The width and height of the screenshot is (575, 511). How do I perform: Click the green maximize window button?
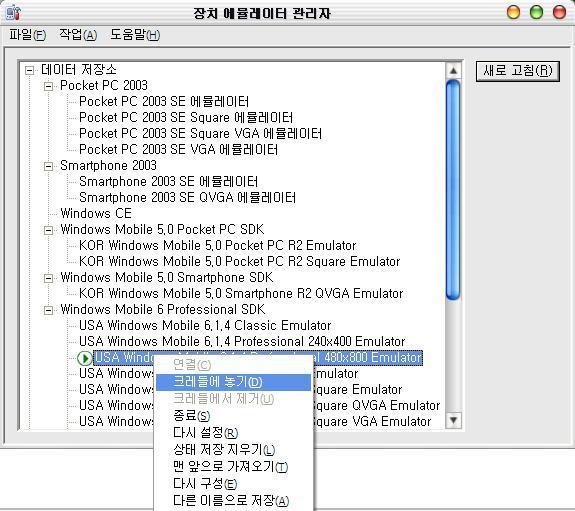click(536, 12)
